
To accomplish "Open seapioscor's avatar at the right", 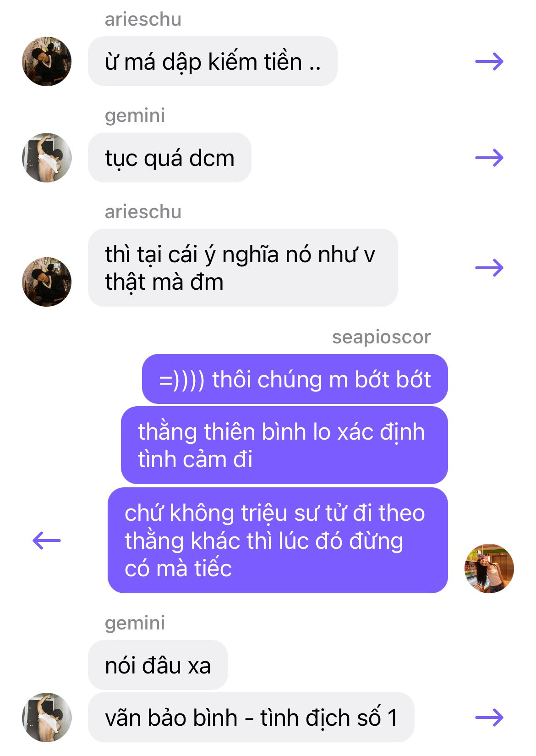I will pyautogui.click(x=489, y=568).
